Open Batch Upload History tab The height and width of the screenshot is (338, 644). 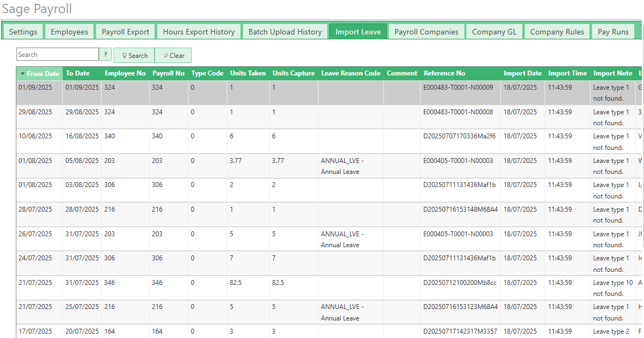[x=285, y=32]
